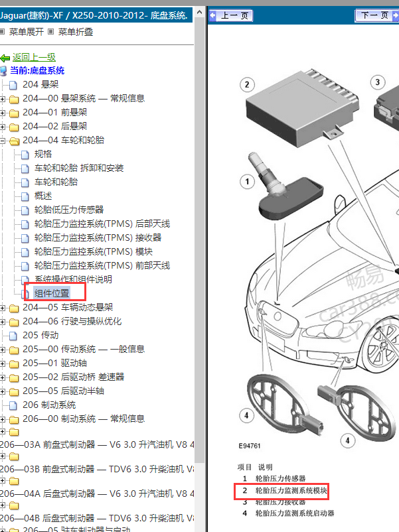Expand the 204—05 车辆动态悬架 folder
Image resolution: width=399 pixels, height=532 pixels.
[3, 308]
